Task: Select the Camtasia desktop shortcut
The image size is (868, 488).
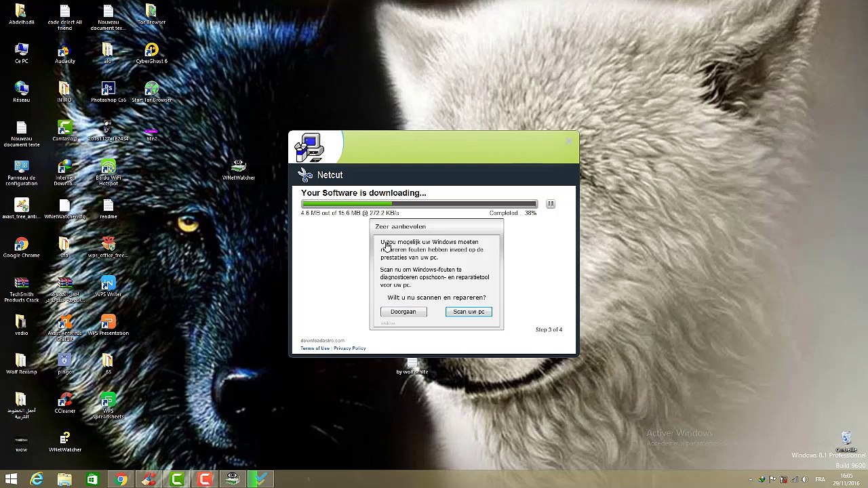Action: pyautogui.click(x=64, y=131)
